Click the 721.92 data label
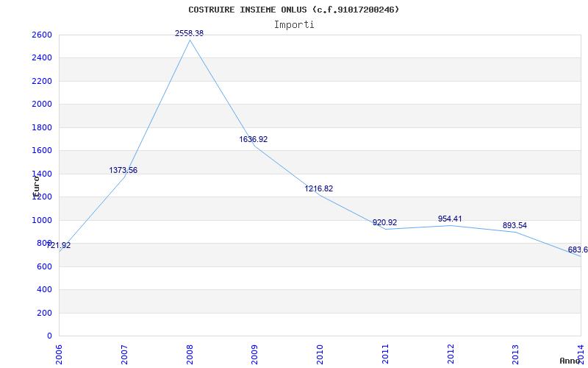This screenshot has width=588, height=368. click(x=59, y=246)
